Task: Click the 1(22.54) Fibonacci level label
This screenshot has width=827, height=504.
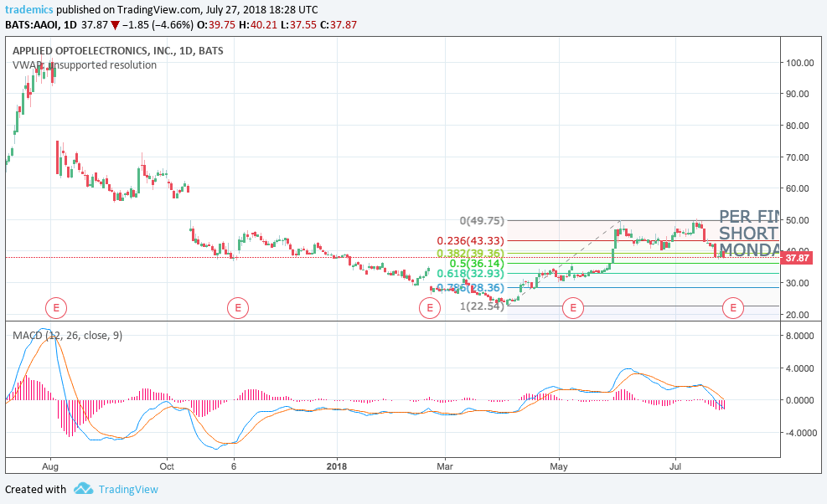Action: 482,306
